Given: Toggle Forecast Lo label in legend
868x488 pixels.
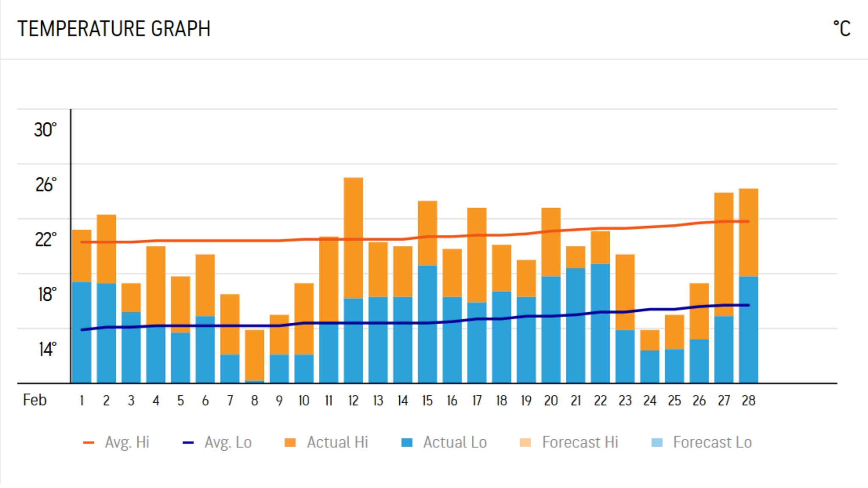Looking at the screenshot, I should (712, 442).
